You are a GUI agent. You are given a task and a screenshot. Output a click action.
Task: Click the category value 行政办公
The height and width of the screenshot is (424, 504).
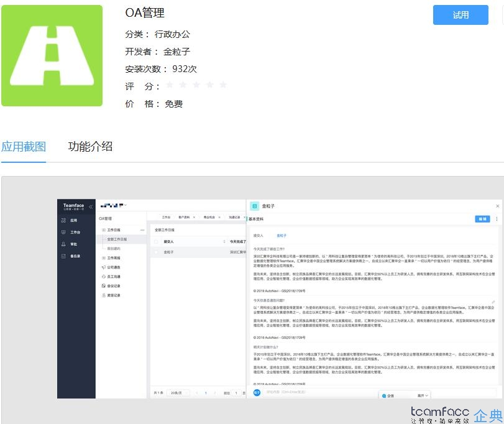[172, 34]
